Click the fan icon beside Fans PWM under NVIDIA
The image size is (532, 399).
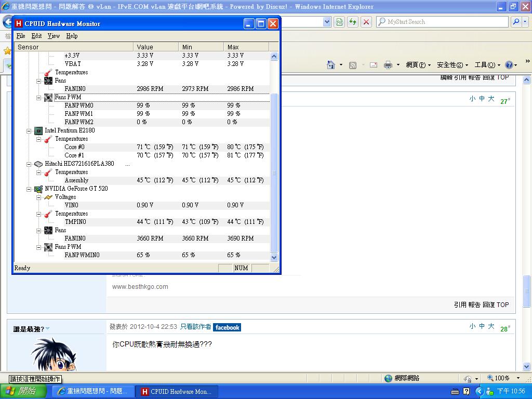pos(48,247)
